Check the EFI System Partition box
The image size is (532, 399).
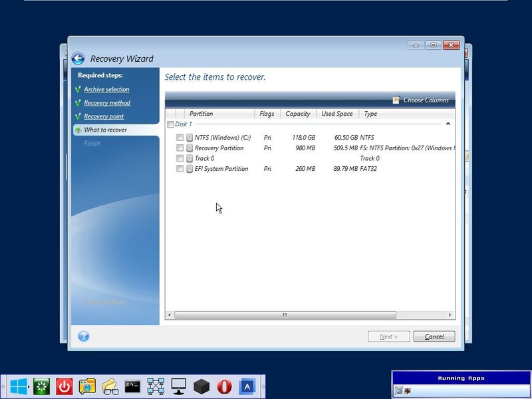[180, 169]
